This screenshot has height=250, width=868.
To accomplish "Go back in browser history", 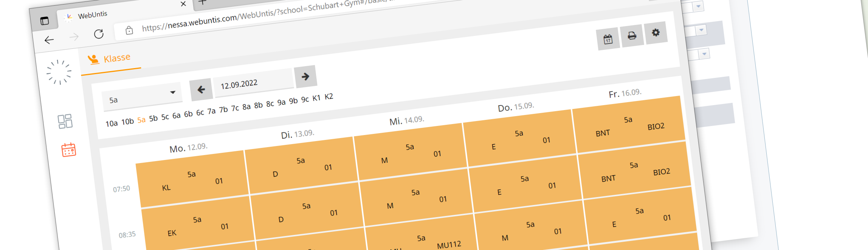I will pos(49,40).
